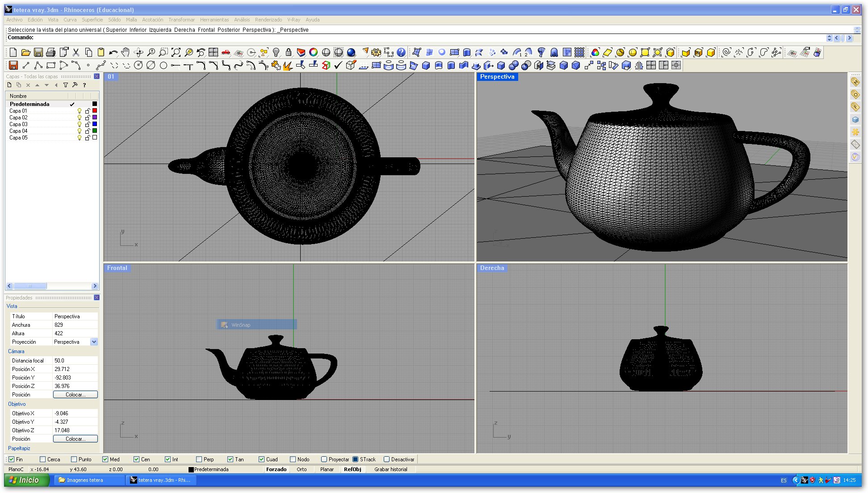Open the Perspectiva viewport title menu
Viewport: 868px width, 493px height.
tap(497, 77)
